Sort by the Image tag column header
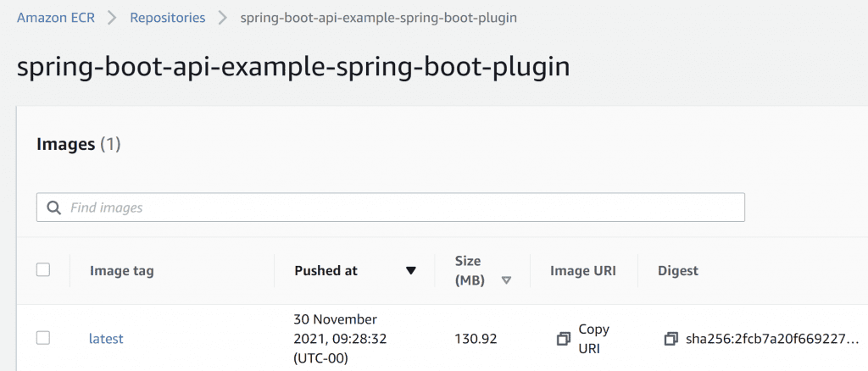 coord(121,271)
